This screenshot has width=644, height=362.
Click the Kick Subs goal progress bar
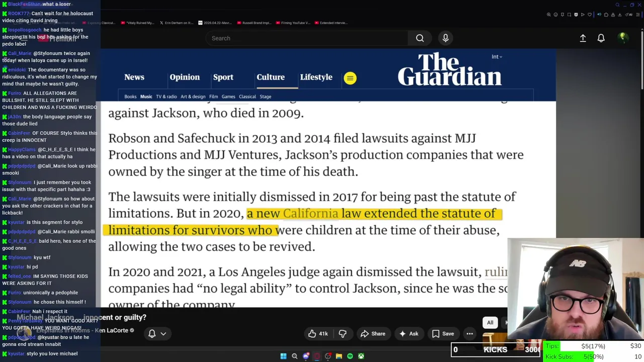(593, 356)
